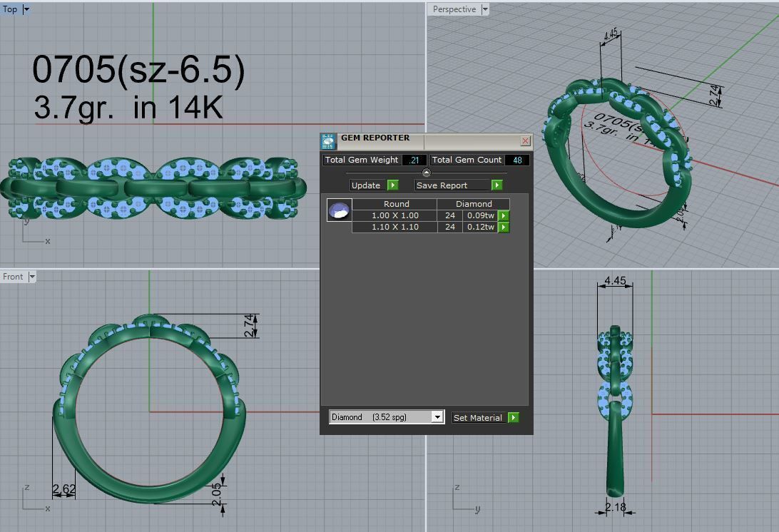Click green arrow on the 0.12tw row
This screenshot has height=532, width=779.
pyautogui.click(x=503, y=227)
